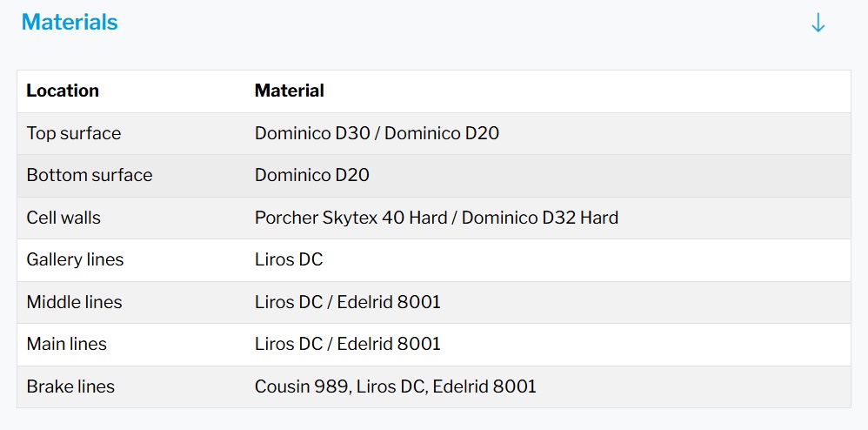Click the Dominico D32 Hard text
868x430 pixels.
click(540, 218)
